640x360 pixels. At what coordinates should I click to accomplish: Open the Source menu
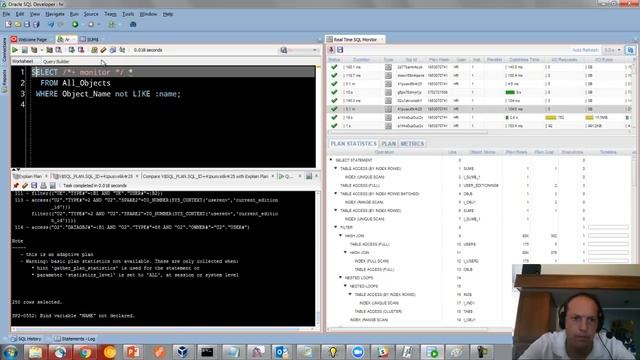(x=91, y=14)
